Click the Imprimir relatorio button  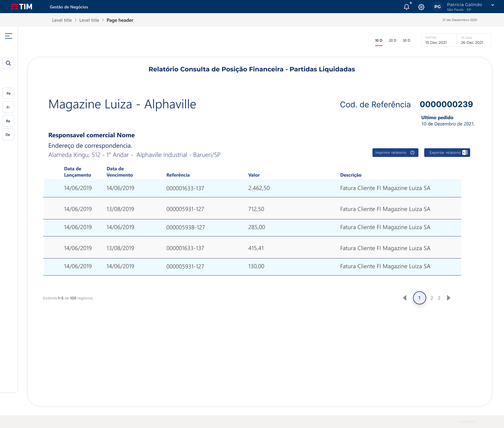395,153
